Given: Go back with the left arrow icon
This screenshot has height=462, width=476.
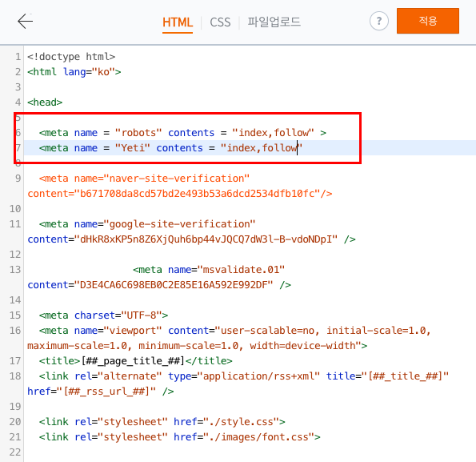Looking at the screenshot, I should tap(25, 22).
